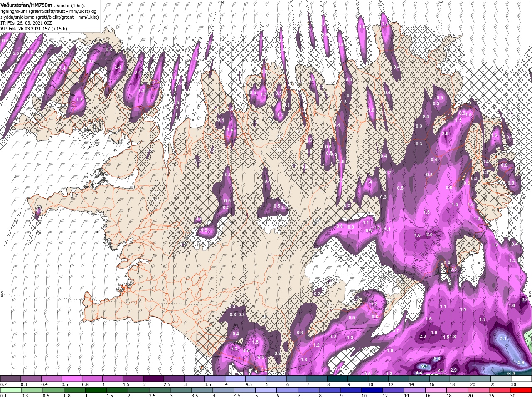Click the 'VT: Fös. 26.03.2021 15Z' valid time line
The image size is (532, 399).
26,29
